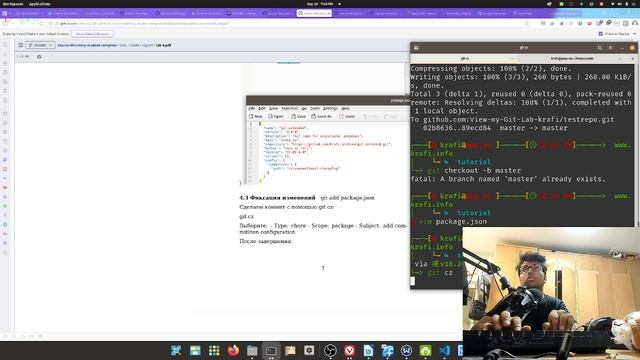Click the terminal search icon

[x=600, y=48]
